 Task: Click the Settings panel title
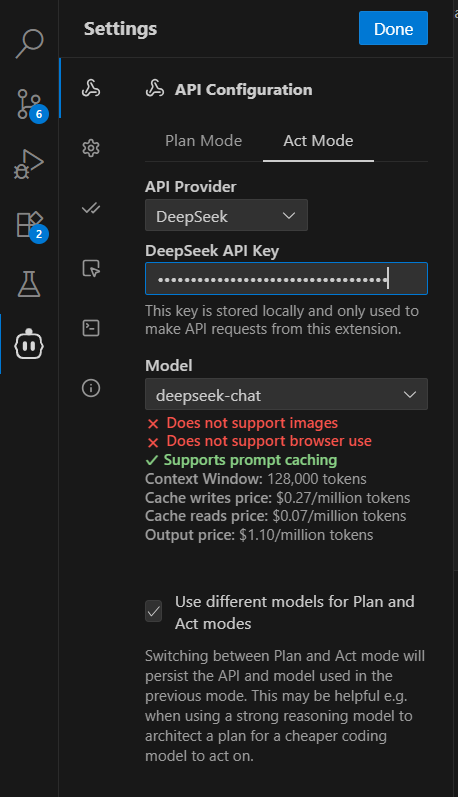pos(120,28)
